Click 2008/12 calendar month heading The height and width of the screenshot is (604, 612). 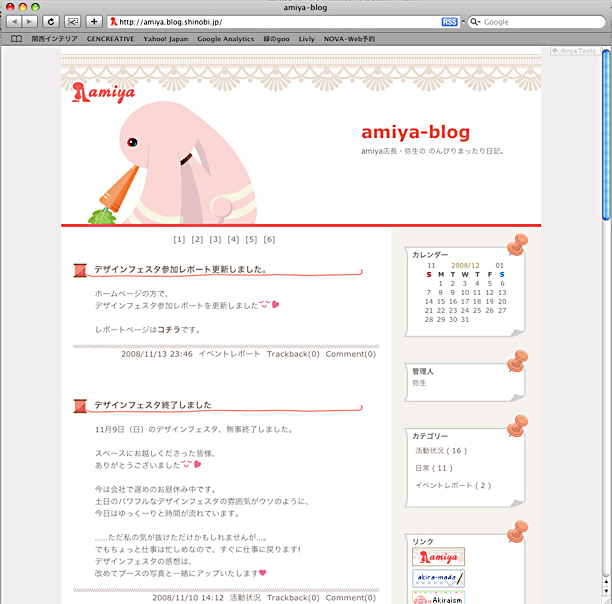pos(465,265)
